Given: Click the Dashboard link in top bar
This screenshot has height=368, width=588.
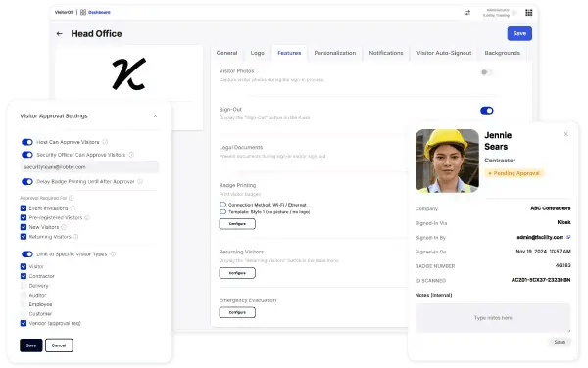Looking at the screenshot, I should [x=99, y=12].
